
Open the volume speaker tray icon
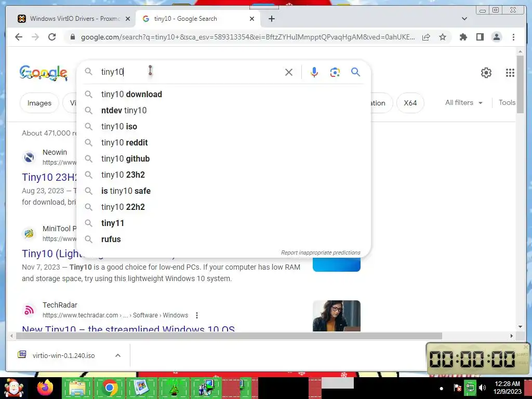tap(482, 388)
